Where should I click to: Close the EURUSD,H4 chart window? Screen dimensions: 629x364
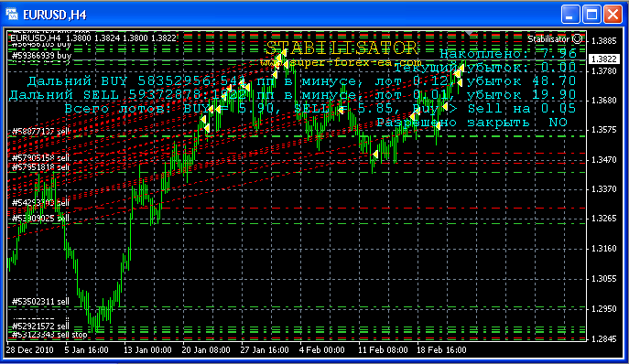point(613,15)
